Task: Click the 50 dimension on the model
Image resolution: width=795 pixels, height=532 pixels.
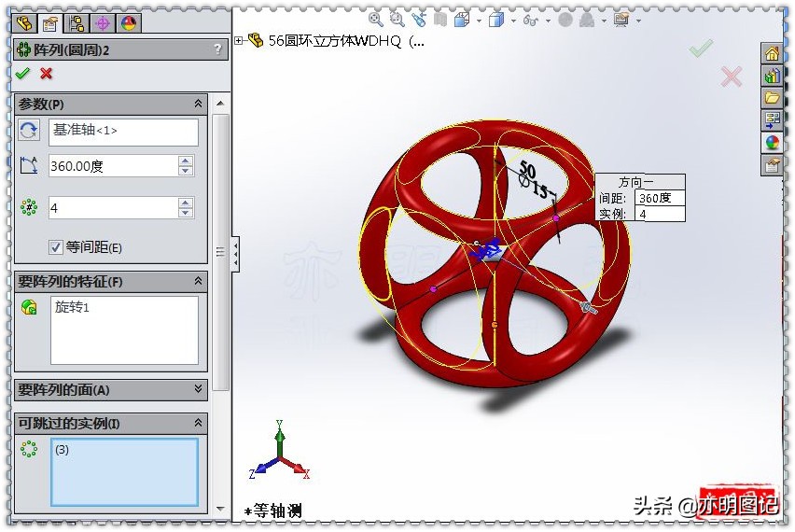Action: click(528, 169)
